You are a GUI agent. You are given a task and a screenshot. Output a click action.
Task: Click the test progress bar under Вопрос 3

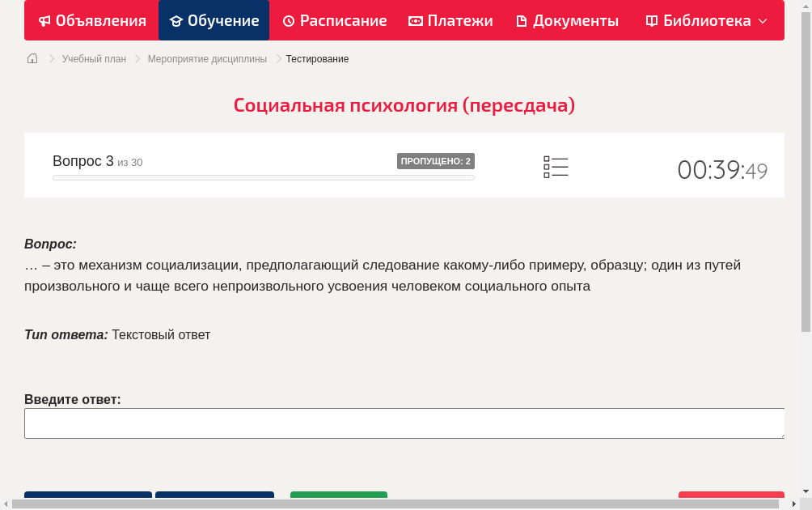coord(263,177)
